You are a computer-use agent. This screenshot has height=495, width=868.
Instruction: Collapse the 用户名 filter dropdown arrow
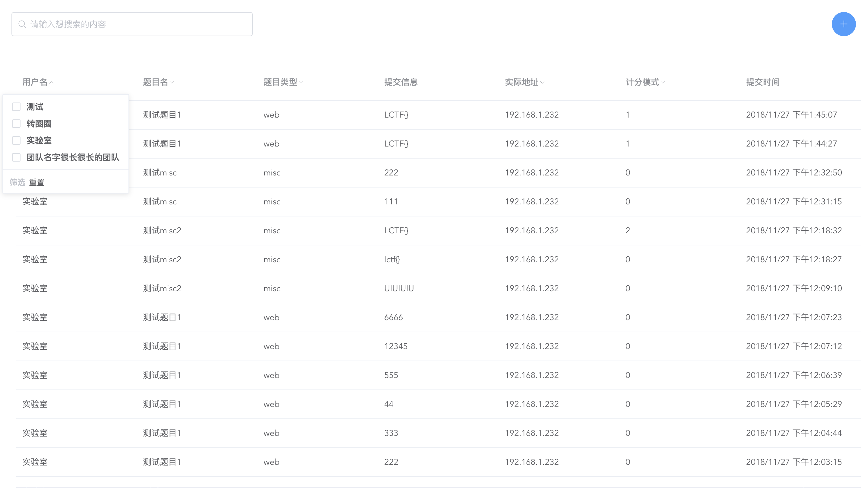51,83
